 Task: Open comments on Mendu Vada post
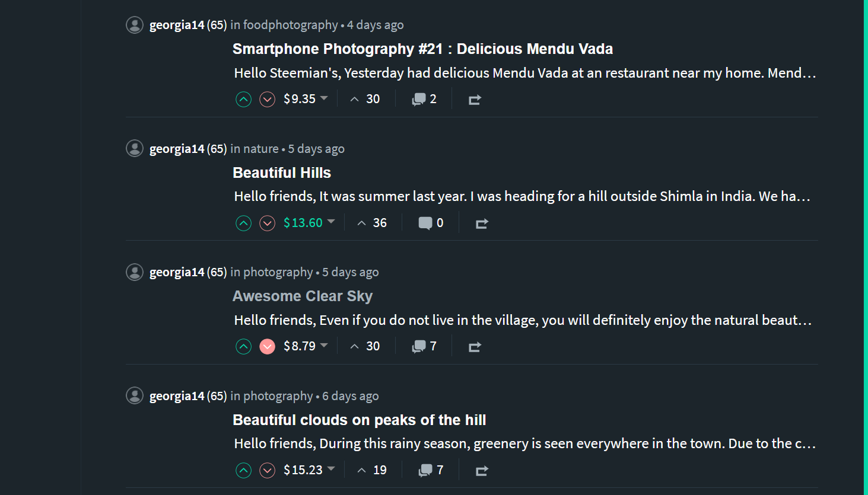(424, 100)
